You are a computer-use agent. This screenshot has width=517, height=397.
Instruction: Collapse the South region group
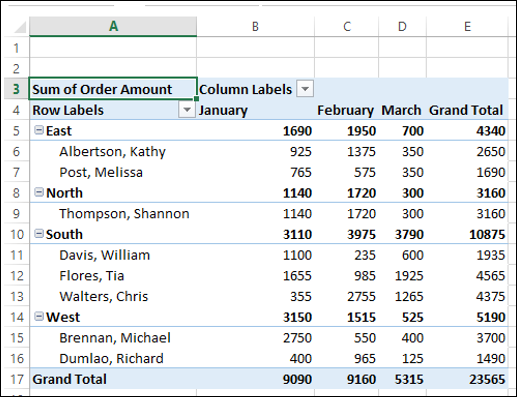point(39,233)
